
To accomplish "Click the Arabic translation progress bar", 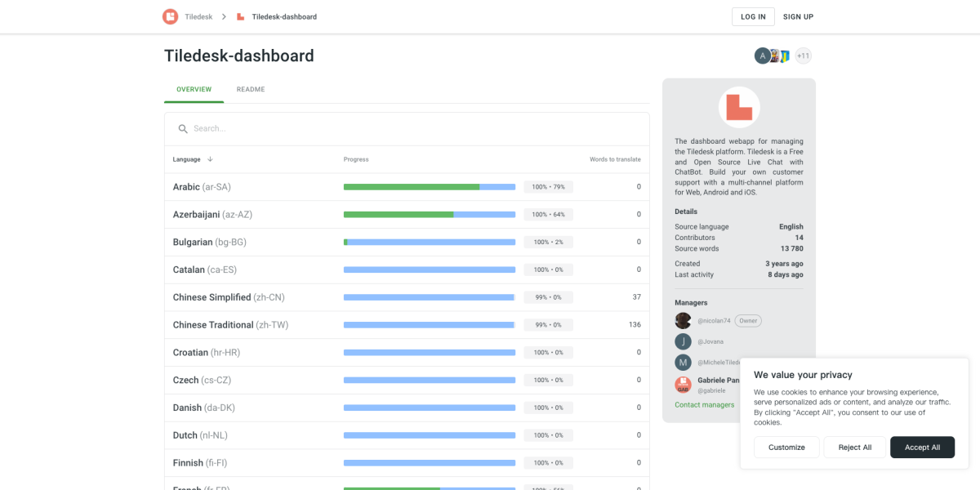I will pyautogui.click(x=429, y=186).
